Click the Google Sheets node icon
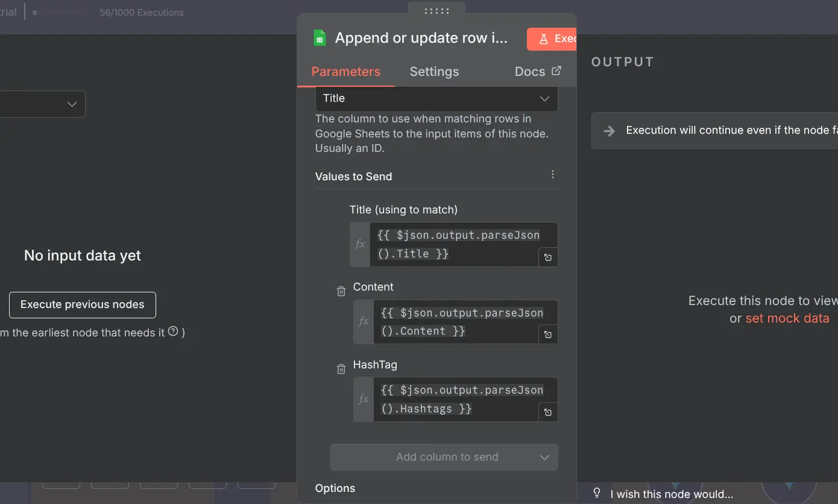Viewport: 838px width, 504px height. click(x=320, y=39)
